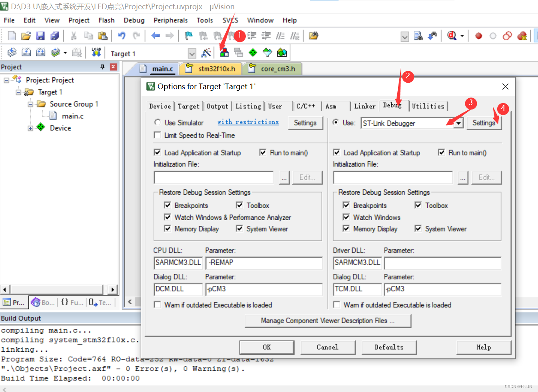Select the Use Simulator radio button
This screenshot has width=538, height=392.
(157, 122)
